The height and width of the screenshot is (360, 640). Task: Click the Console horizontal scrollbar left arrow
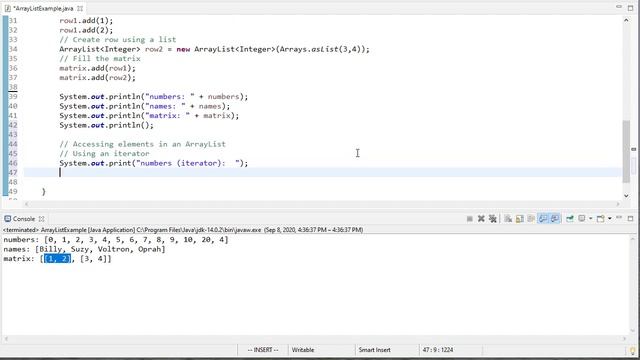click(6, 338)
